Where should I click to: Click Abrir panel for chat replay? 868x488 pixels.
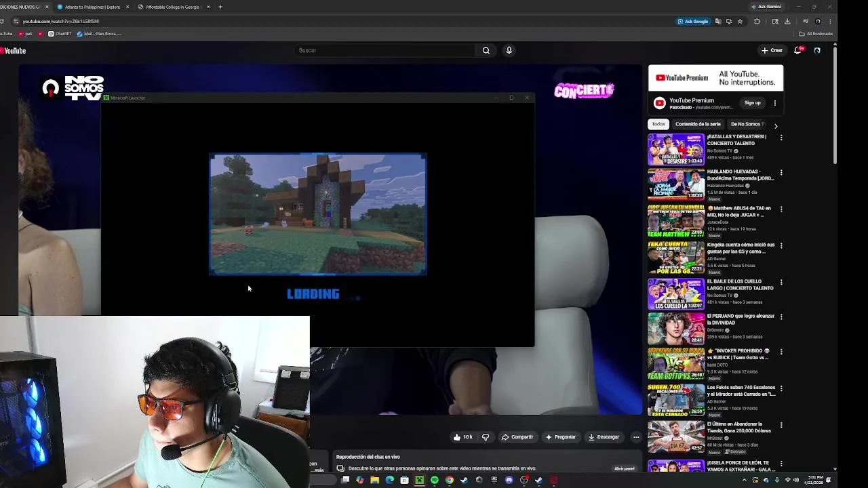[x=624, y=468]
